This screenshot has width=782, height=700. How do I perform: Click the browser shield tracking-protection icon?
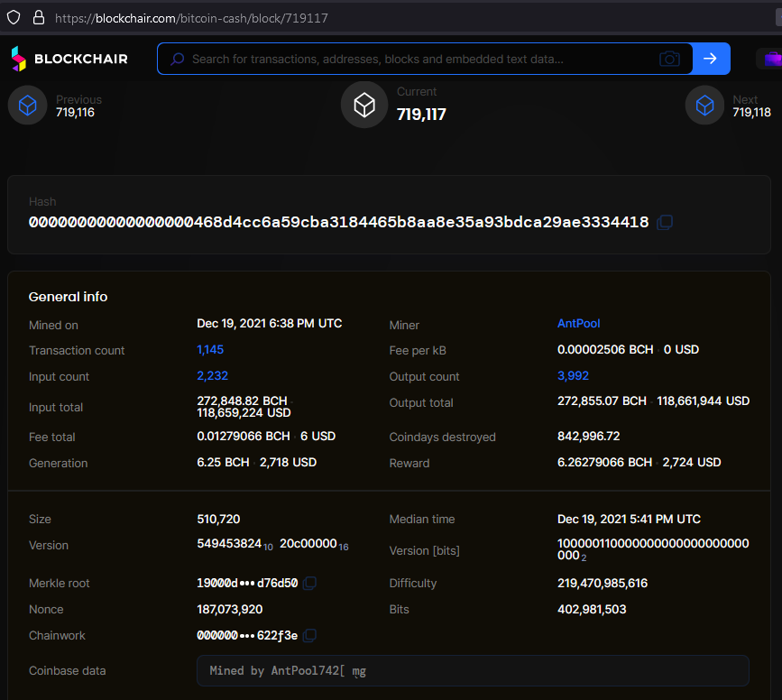pos(14,17)
